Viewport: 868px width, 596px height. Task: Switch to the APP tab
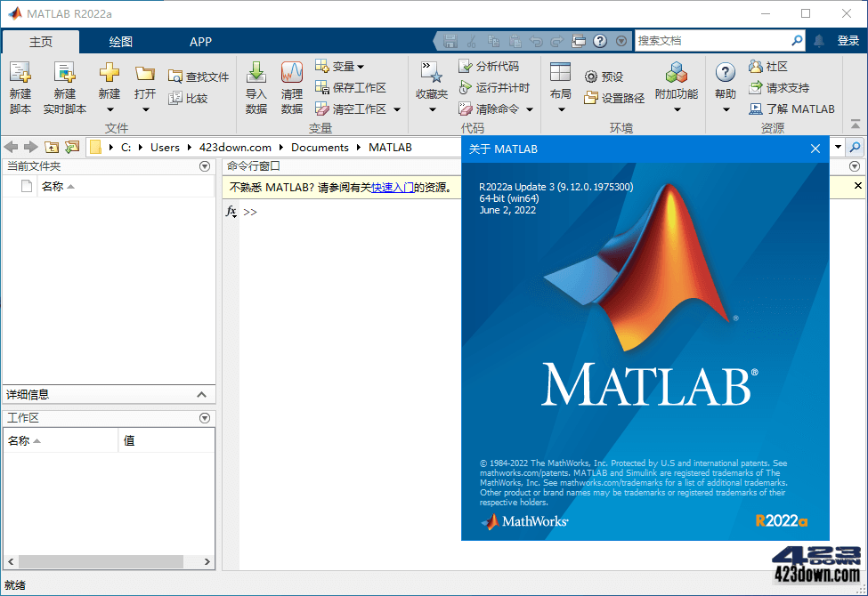pyautogui.click(x=200, y=41)
